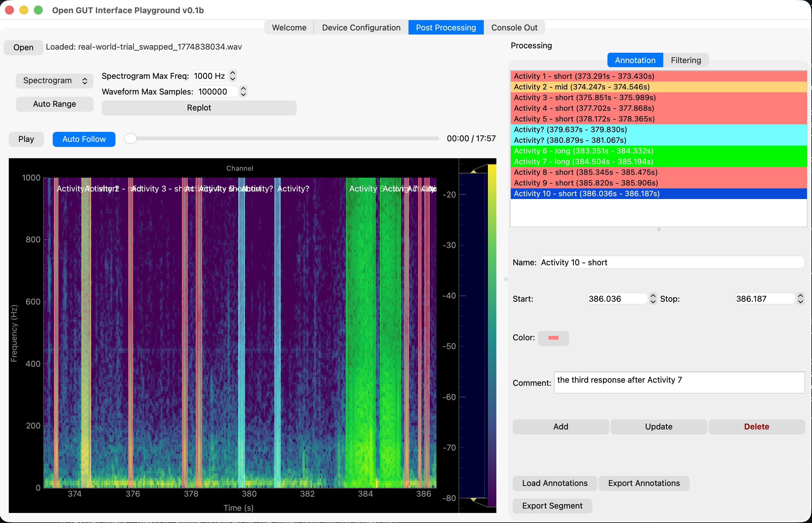
Task: Select Activity? (379.637s - 379.830s) entry
Action: pos(658,129)
